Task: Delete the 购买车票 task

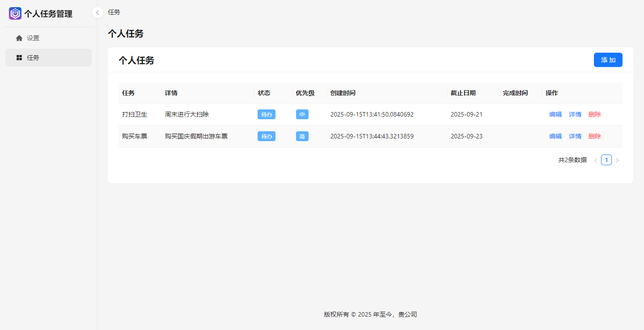Action: coord(594,136)
